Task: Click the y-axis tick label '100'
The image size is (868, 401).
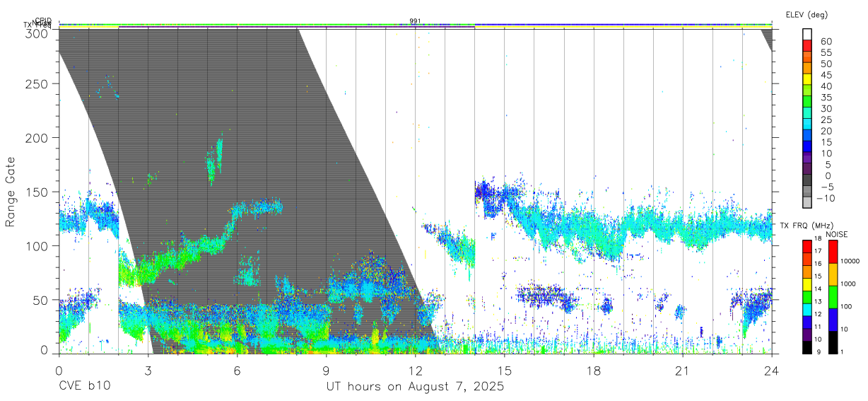Action: pyautogui.click(x=37, y=245)
